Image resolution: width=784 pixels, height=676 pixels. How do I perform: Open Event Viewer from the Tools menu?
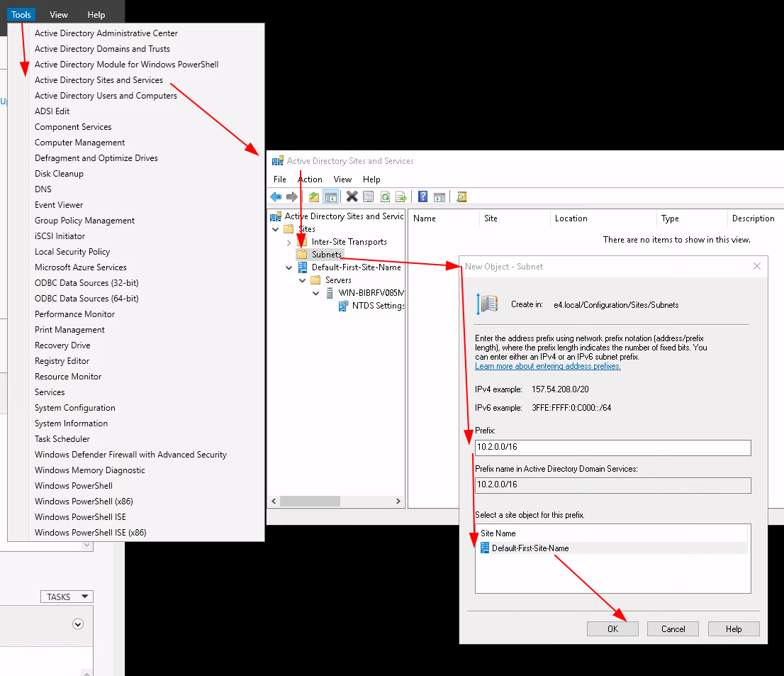tap(59, 205)
